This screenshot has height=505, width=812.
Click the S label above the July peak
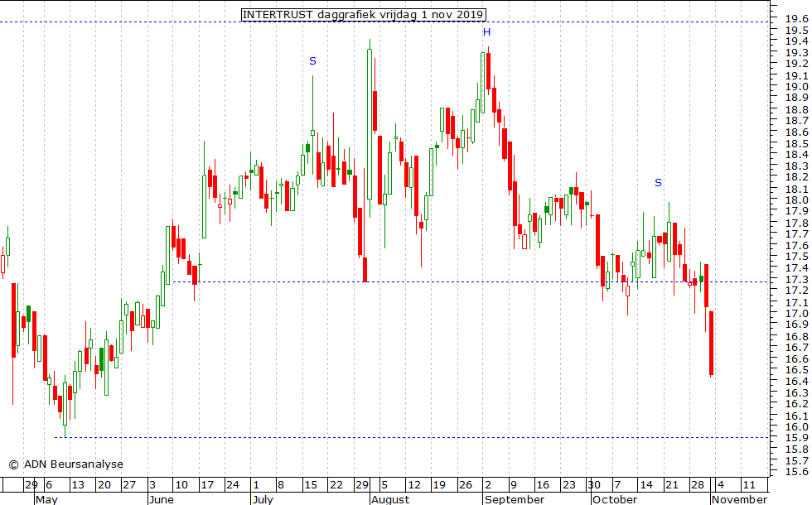(x=312, y=61)
